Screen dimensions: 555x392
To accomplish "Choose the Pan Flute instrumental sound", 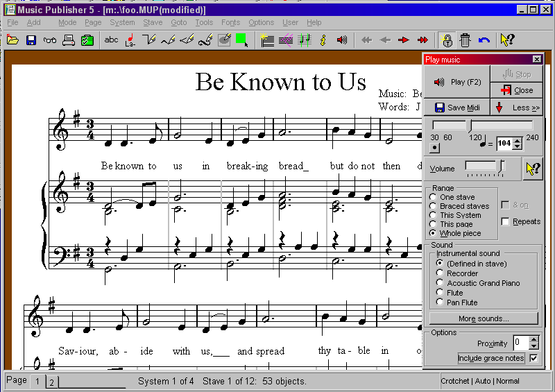I will tap(440, 302).
